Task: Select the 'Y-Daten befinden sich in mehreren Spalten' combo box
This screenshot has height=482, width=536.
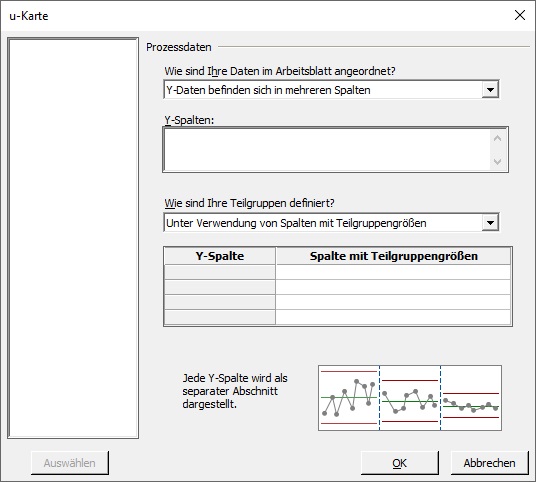Action: click(331, 90)
